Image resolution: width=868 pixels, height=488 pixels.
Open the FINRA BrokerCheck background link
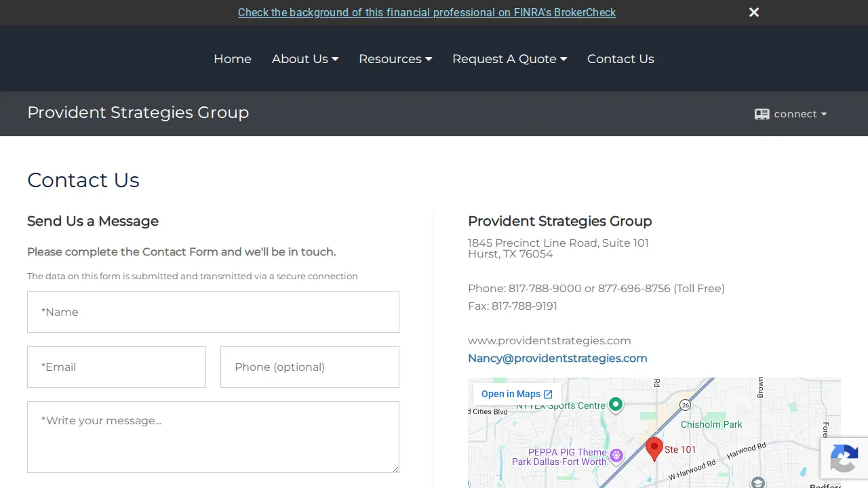(427, 12)
